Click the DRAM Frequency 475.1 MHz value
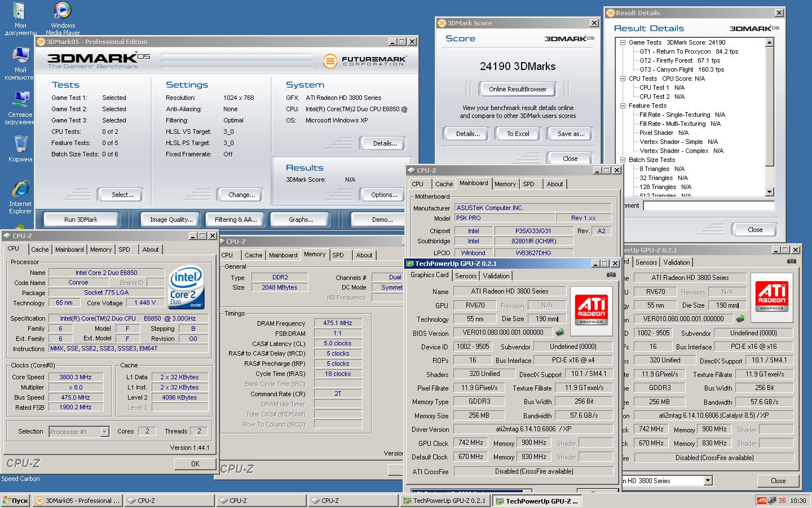Viewport: 812px width, 508px height. click(338, 323)
